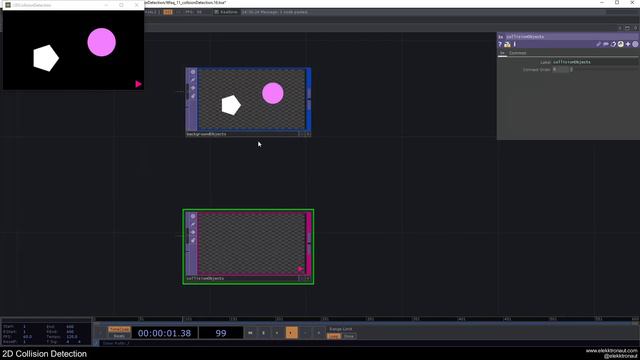Toggle lock flag on backgroundObjects node

click(x=193, y=96)
